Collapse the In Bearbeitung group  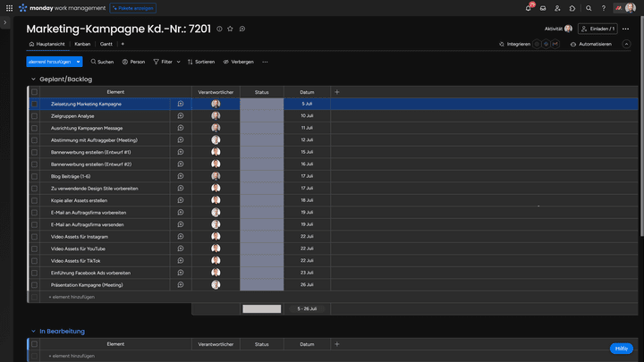tap(33, 331)
